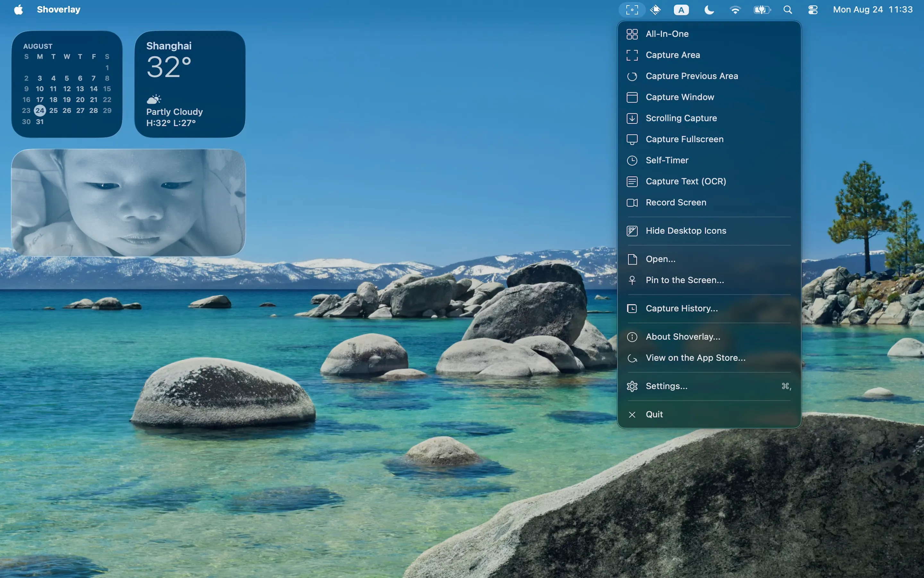Select All-In-One from the menu
The width and height of the screenshot is (924, 578).
tap(709, 34)
